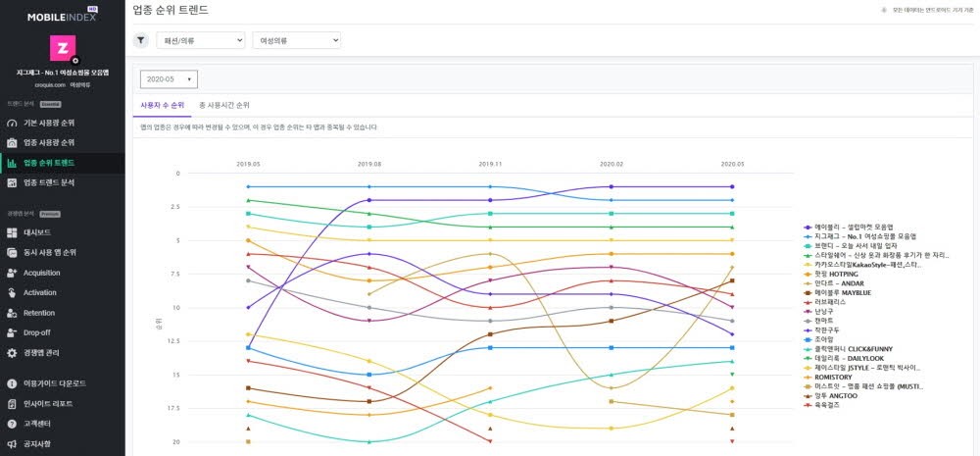Click the 기본 사용량 순위 gauge icon
Viewport: 980px width, 456px height.
[x=11, y=124]
